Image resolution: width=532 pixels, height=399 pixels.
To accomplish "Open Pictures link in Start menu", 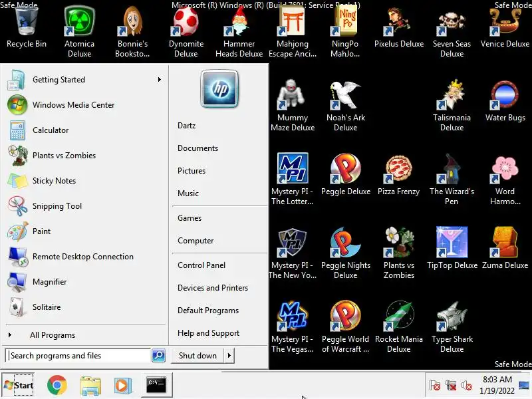I will click(x=192, y=171).
